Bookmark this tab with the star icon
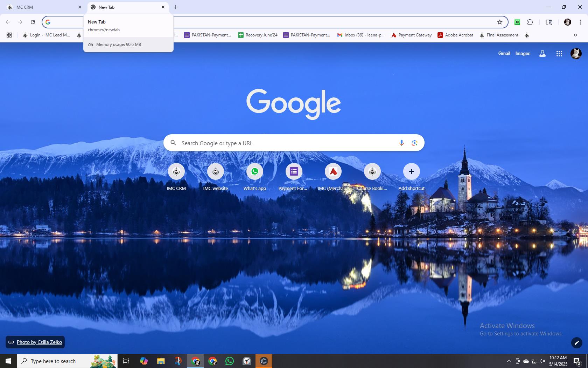This screenshot has height=368, width=588. [500, 22]
